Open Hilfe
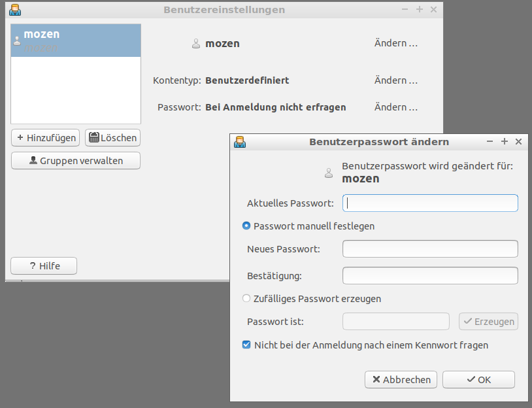The image size is (532, 408). pyautogui.click(x=44, y=266)
